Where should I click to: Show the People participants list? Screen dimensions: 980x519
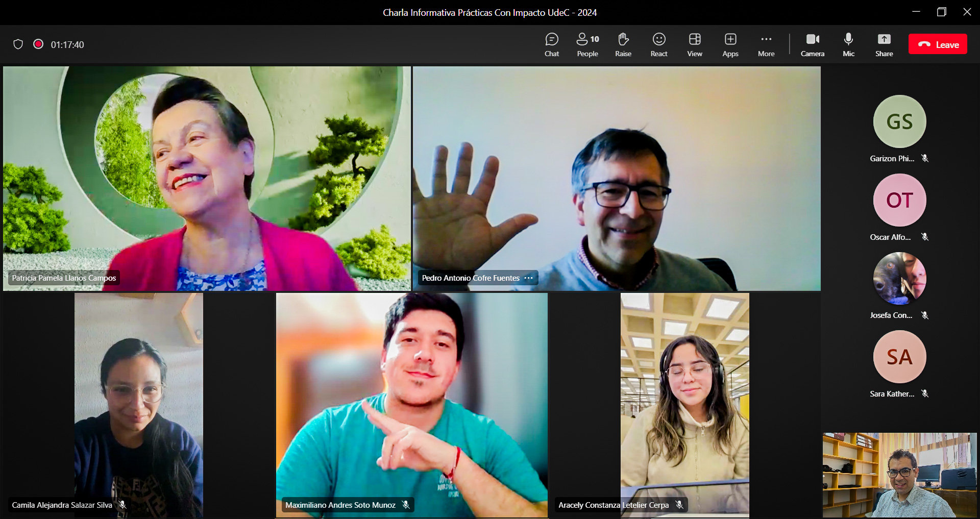click(x=587, y=44)
